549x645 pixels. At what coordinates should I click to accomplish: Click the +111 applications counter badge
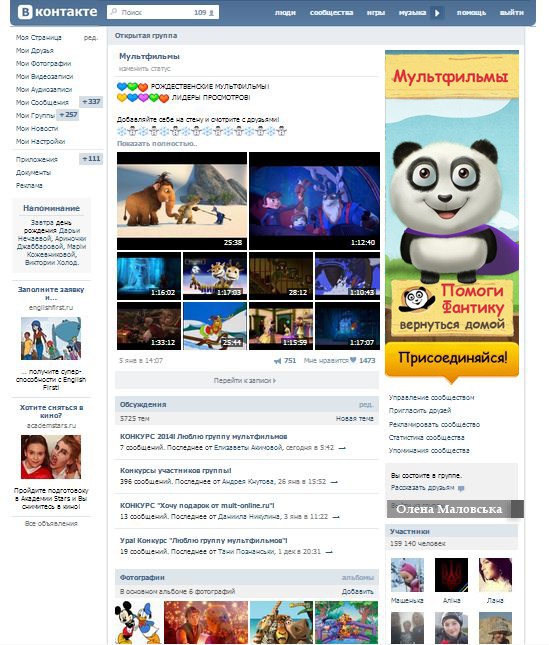point(91,159)
